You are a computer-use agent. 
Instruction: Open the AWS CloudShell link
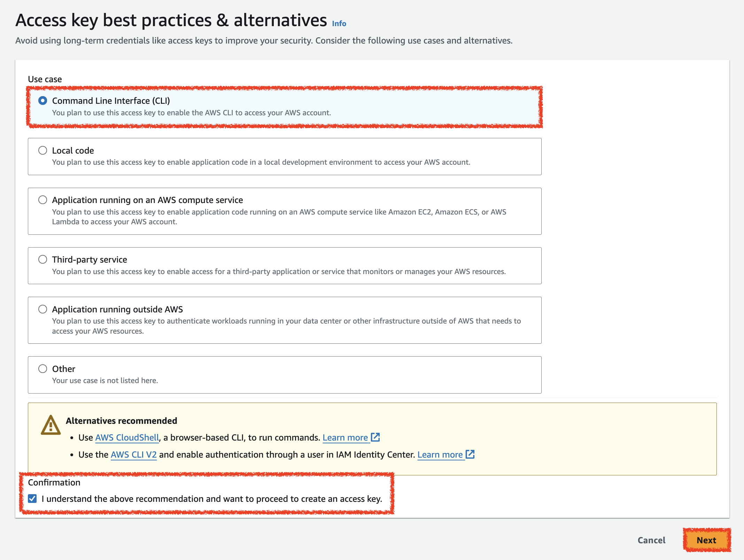click(127, 437)
